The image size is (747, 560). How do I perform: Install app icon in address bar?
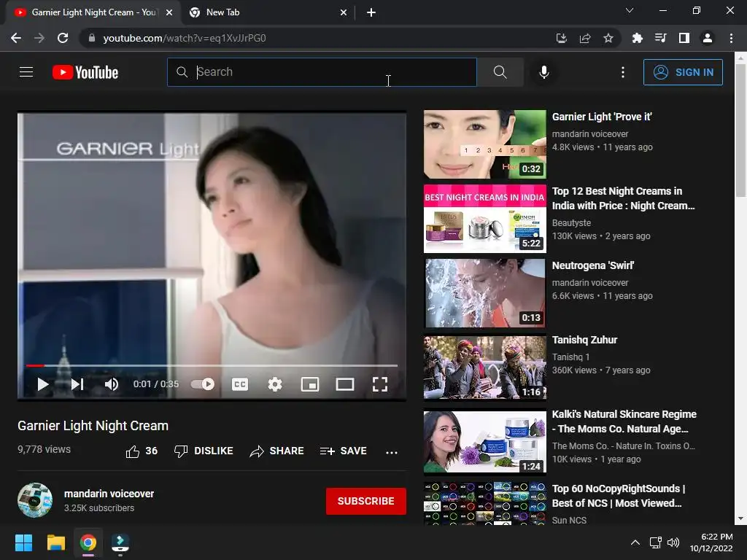(562, 38)
